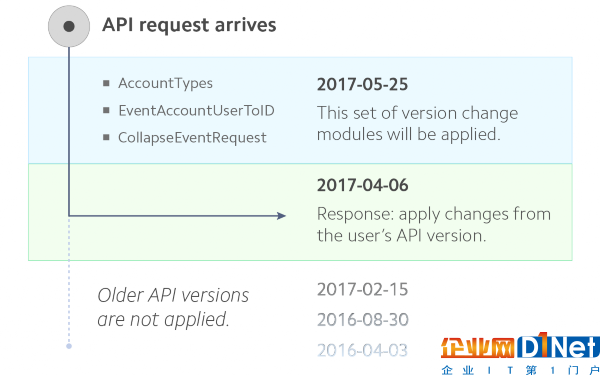Click the bullet square beside AccountTypes

tap(106, 83)
